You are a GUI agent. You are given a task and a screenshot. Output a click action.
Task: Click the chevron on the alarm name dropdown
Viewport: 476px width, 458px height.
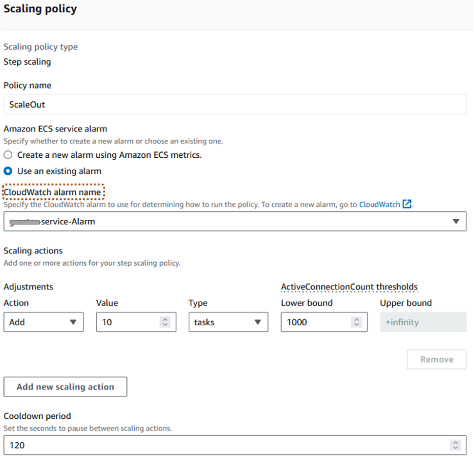coord(457,221)
